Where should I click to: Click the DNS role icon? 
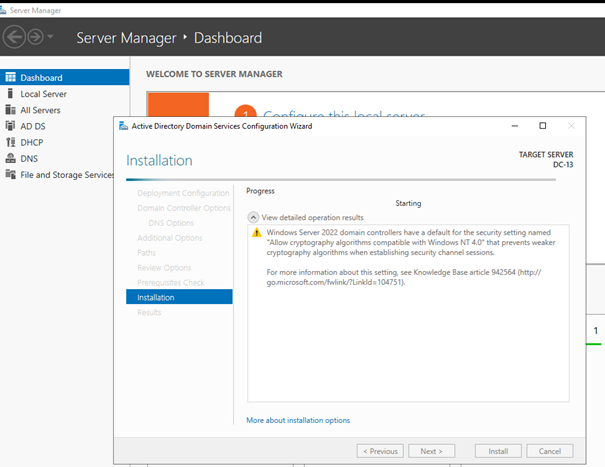[10, 158]
